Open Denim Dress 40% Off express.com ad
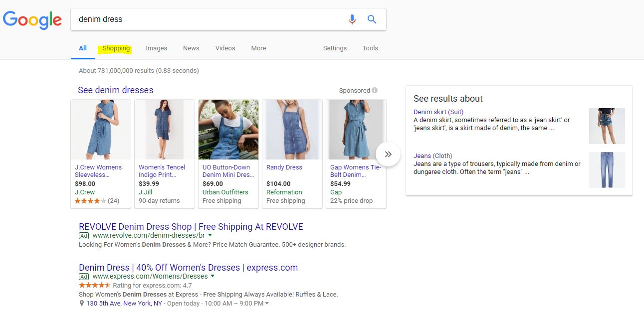 [189, 268]
